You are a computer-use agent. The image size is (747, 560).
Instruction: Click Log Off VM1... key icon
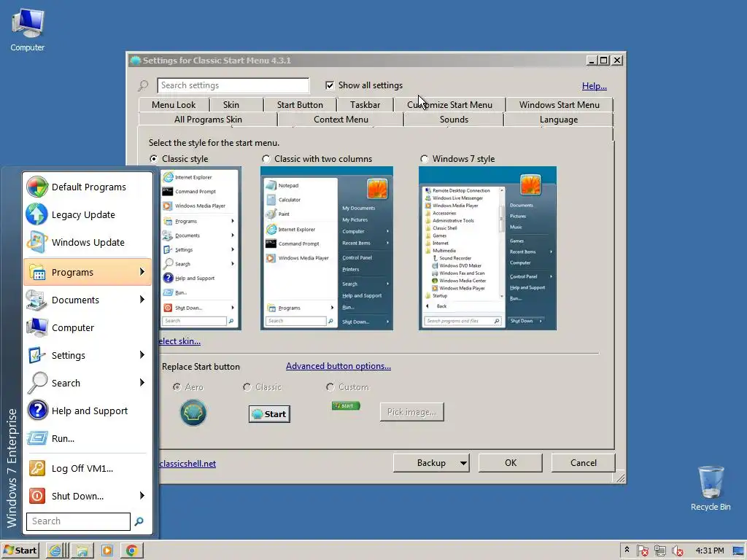(x=36, y=468)
